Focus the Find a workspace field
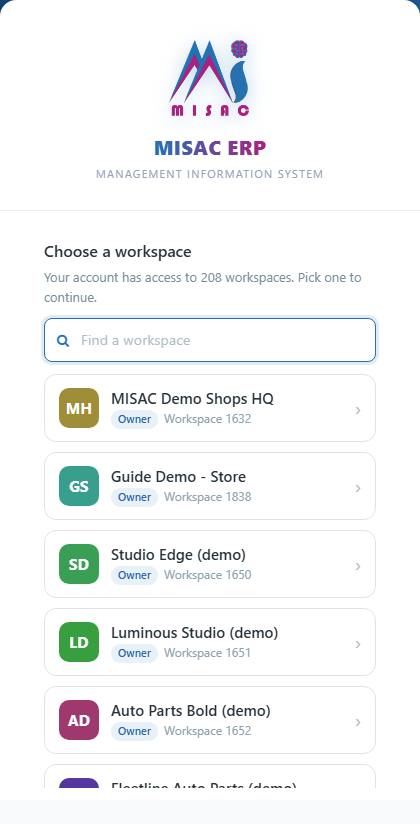Viewport: 420px width, 824px height. (x=210, y=340)
